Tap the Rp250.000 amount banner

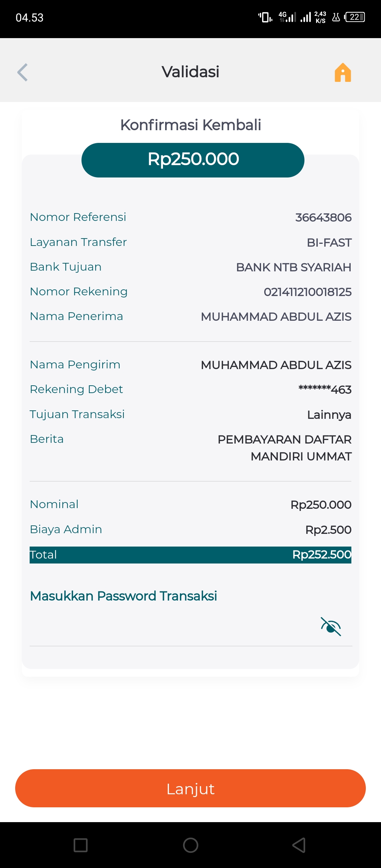(193, 160)
